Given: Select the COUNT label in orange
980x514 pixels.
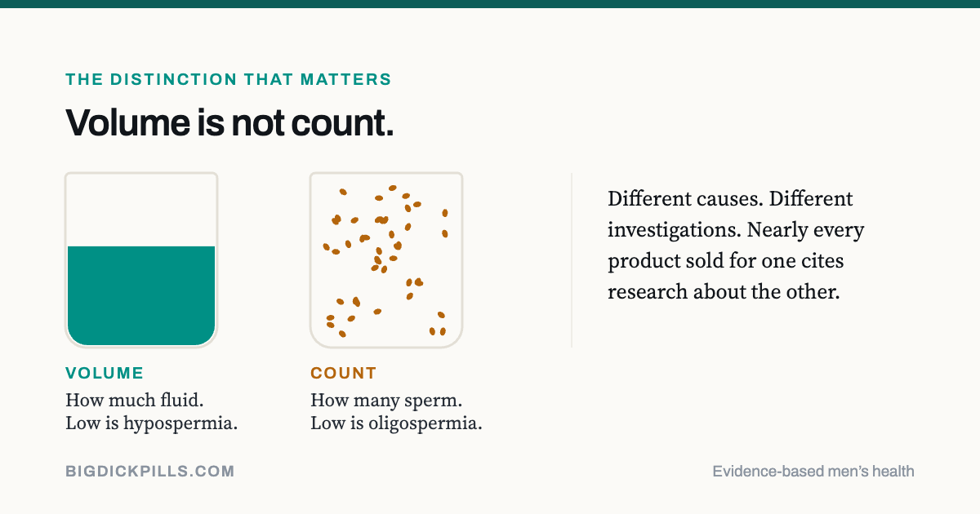Looking at the screenshot, I should [x=344, y=374].
